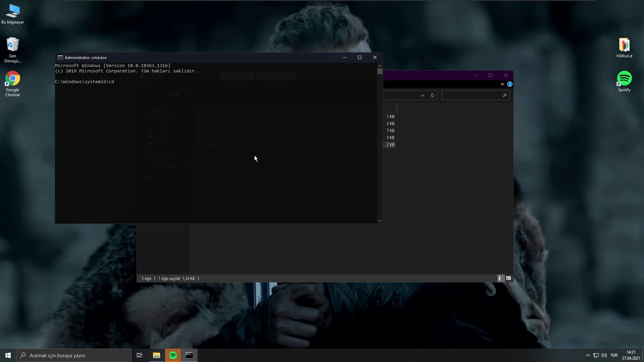644x362 pixels.
Task: Click the Help question mark button in Explorer
Action: (x=510, y=84)
